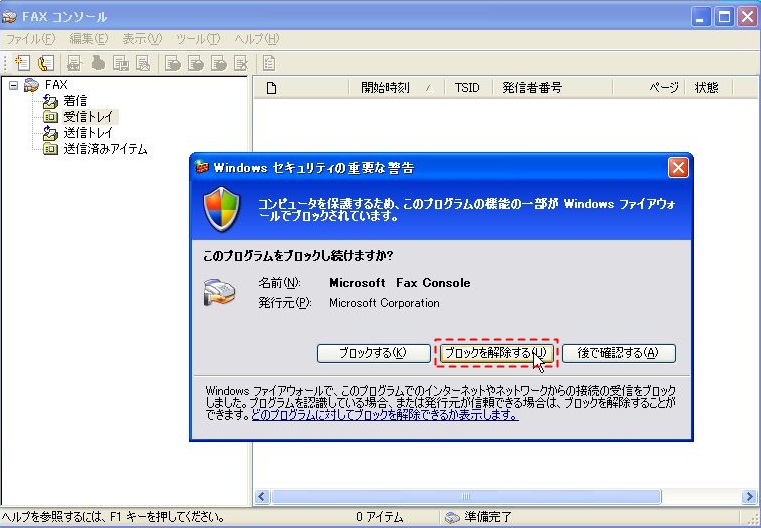Click the 準備完了 status text
The image size is (761, 528).
[x=488, y=517]
